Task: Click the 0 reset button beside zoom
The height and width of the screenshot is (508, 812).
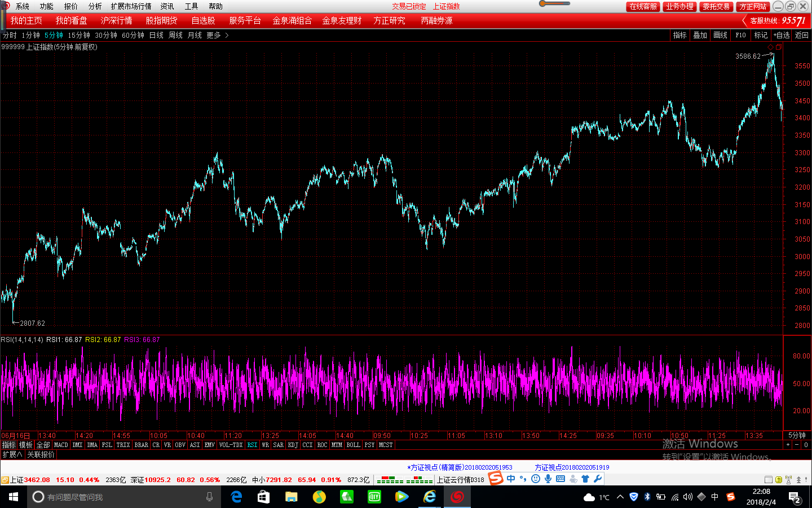Action: click(x=806, y=445)
